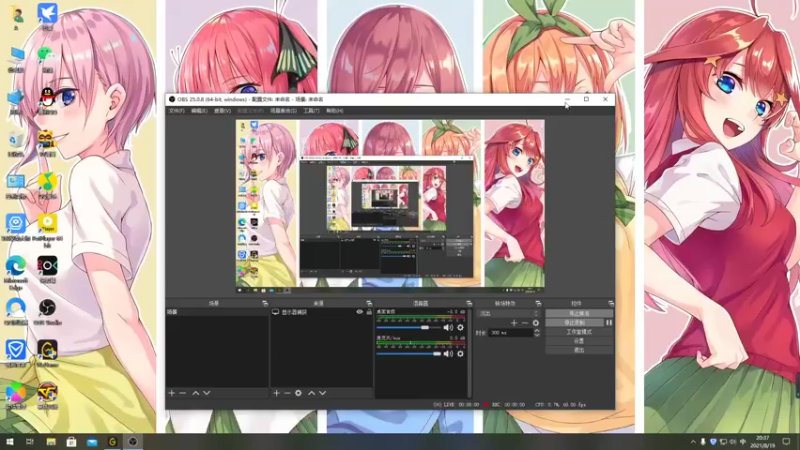Click the Exit button in Controls panel
800x450 pixels.
579,350
